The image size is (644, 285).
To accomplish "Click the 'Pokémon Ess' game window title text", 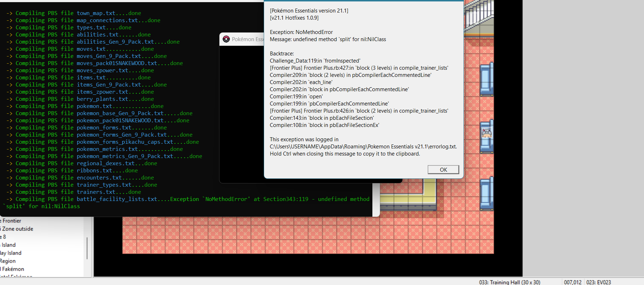I will [x=248, y=39].
